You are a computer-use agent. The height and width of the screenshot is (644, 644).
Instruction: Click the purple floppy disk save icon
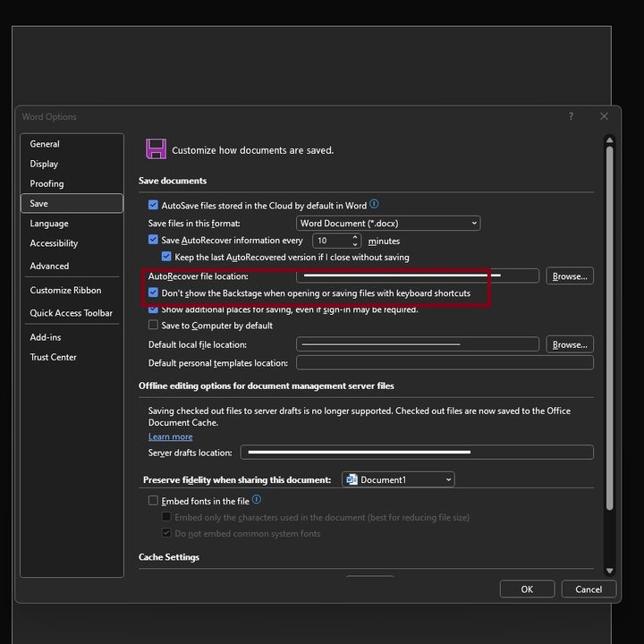156,148
